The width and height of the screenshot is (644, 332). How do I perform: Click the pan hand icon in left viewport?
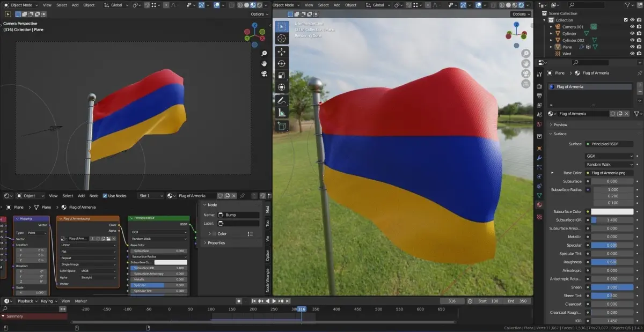point(265,63)
